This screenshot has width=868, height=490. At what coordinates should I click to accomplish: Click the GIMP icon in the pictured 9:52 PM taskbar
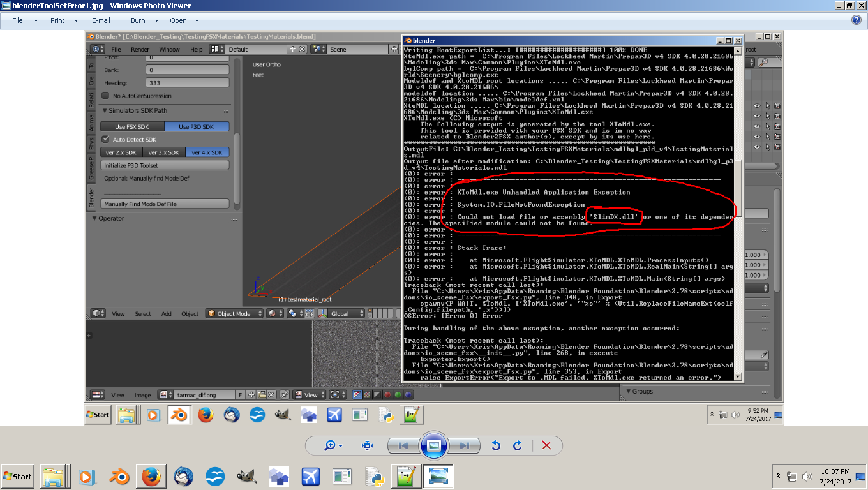tap(283, 415)
